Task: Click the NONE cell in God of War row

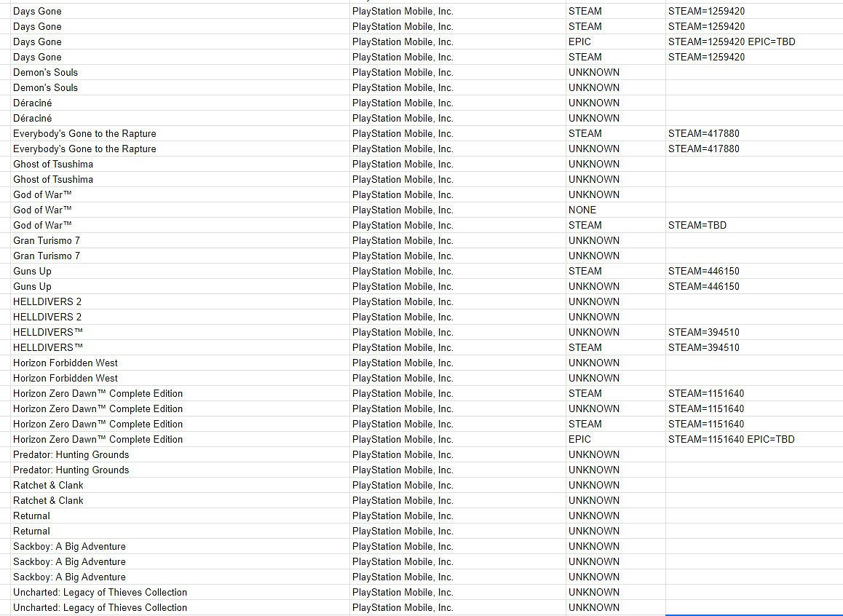Action: click(x=582, y=210)
